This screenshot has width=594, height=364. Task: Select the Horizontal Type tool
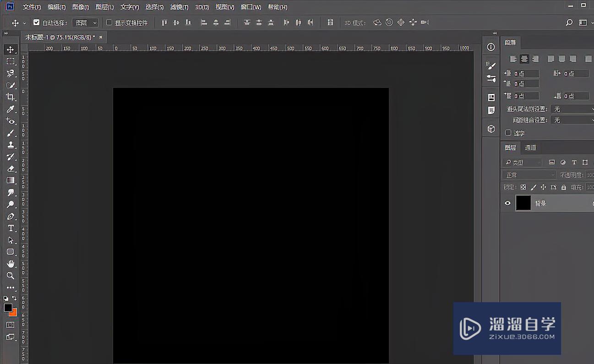10,228
